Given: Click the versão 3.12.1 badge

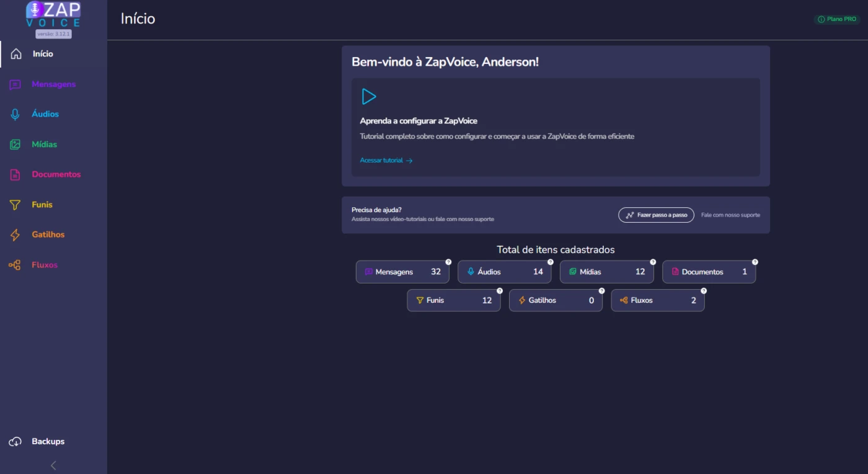Looking at the screenshot, I should pos(53,34).
